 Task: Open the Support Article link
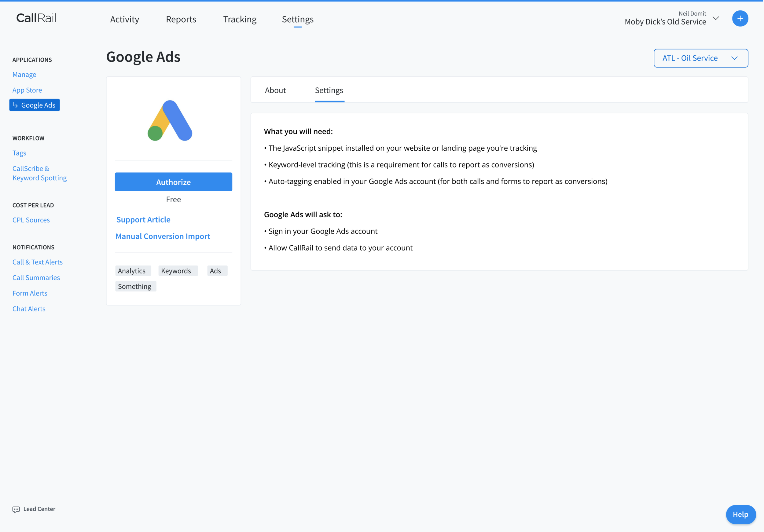coord(143,220)
